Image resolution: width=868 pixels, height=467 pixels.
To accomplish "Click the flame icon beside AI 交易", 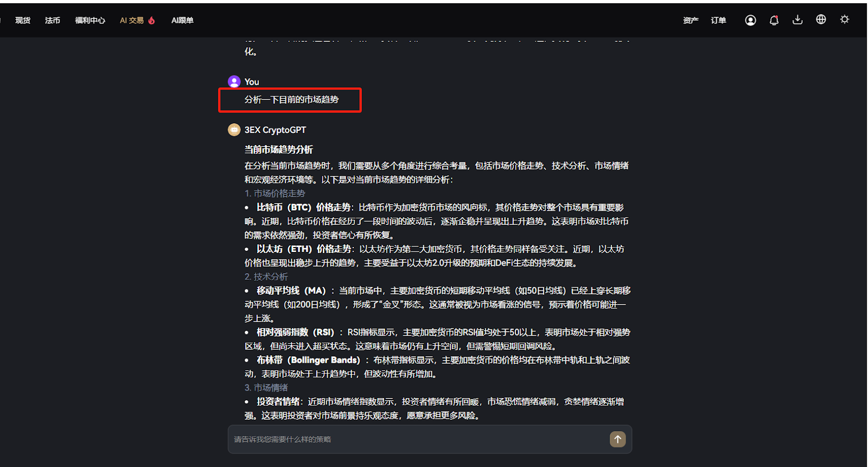I will click(x=151, y=20).
